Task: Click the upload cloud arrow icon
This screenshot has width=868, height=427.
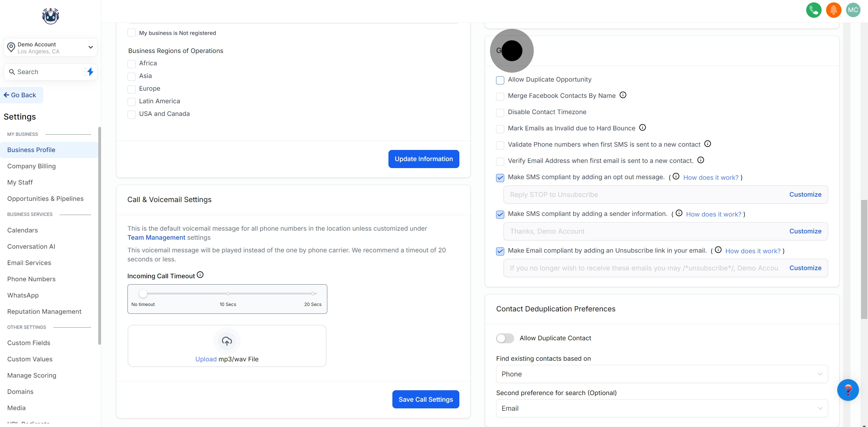Action: 227,341
